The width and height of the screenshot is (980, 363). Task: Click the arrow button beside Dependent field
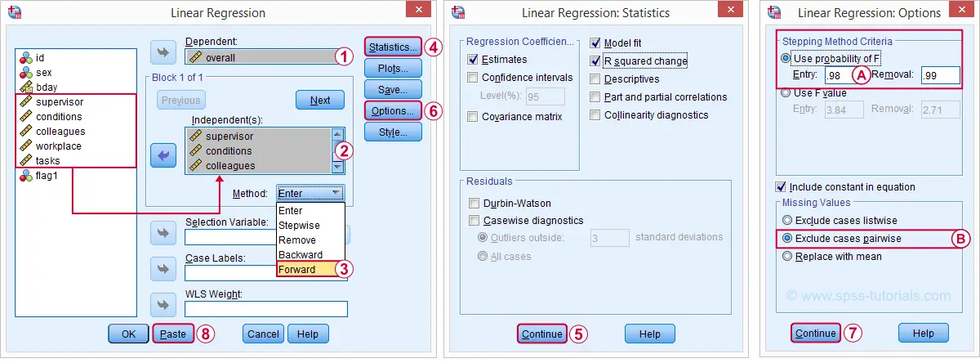[164, 54]
